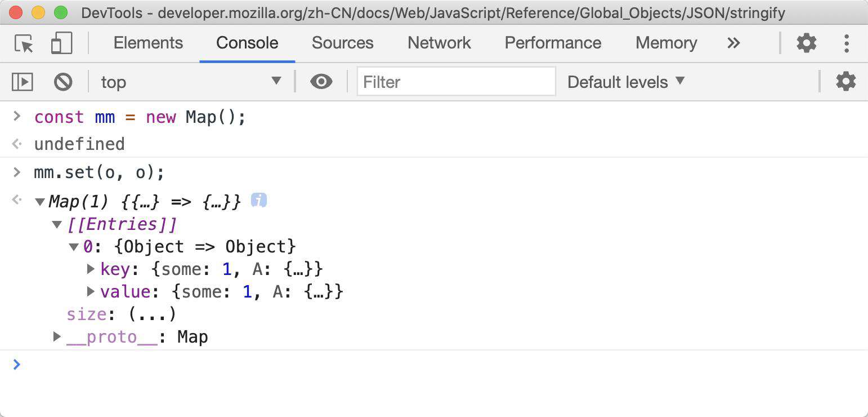Open console settings gear icon
Image resolution: width=868 pixels, height=417 pixels.
(x=845, y=82)
